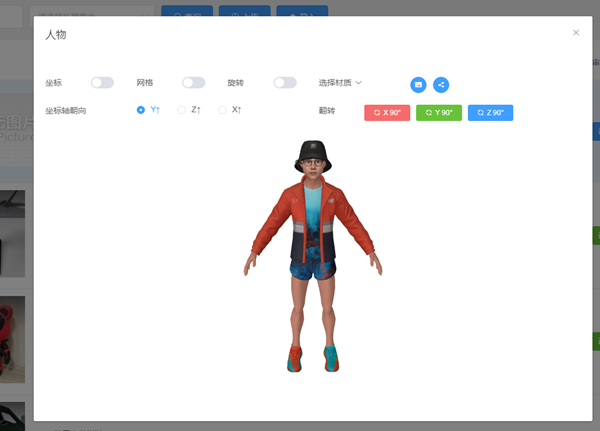Viewport: 600px width, 431px height.
Task: Click the chevron arrow beside 选择材质
Action: point(359,83)
